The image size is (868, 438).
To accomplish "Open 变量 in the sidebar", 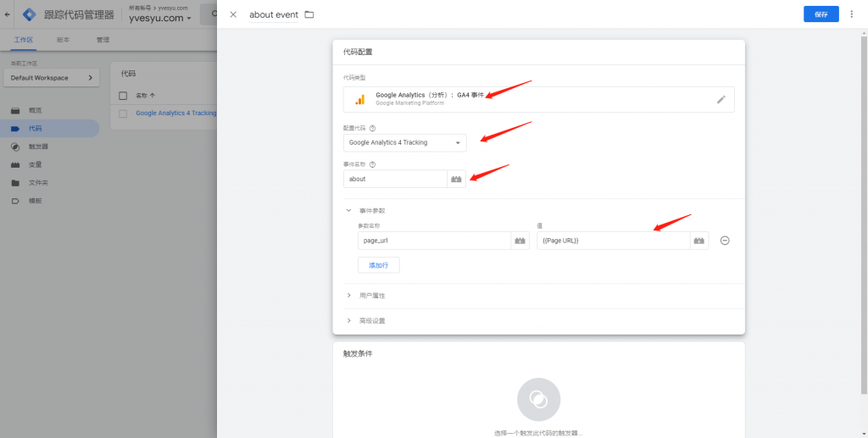I will pyautogui.click(x=36, y=165).
